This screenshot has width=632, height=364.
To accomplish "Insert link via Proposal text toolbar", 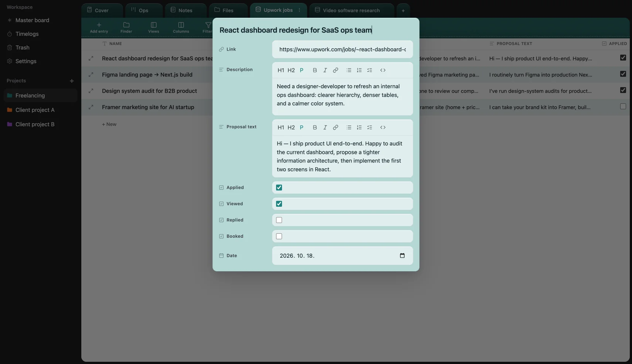I will pos(336,127).
